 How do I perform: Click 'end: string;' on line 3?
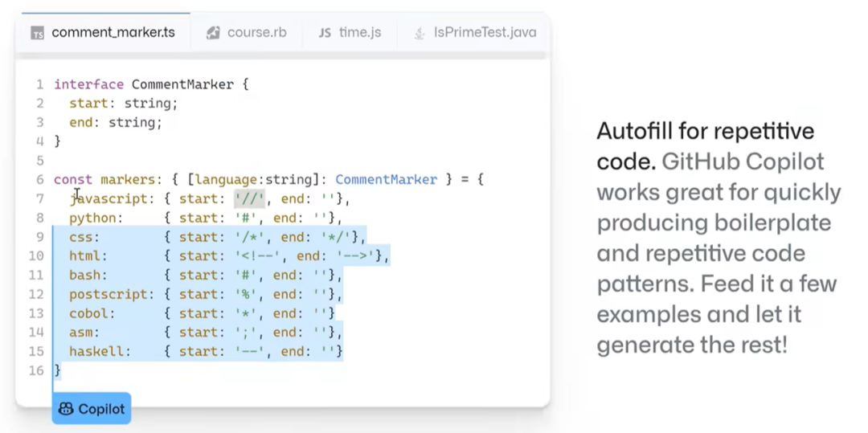[x=116, y=122]
